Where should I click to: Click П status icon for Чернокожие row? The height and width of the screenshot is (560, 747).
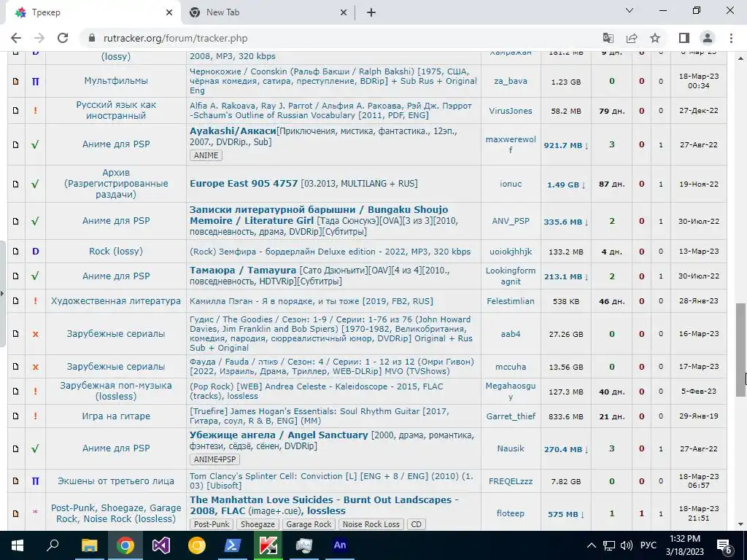35,81
